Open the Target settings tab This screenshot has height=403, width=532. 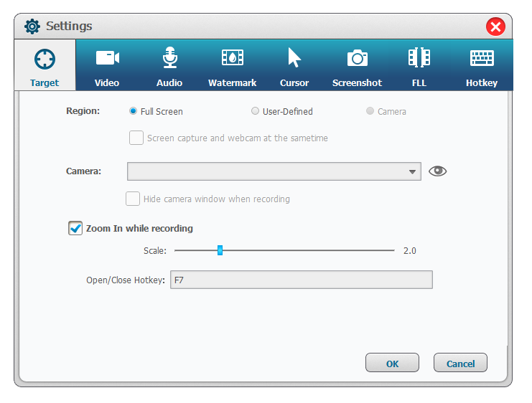(45, 65)
